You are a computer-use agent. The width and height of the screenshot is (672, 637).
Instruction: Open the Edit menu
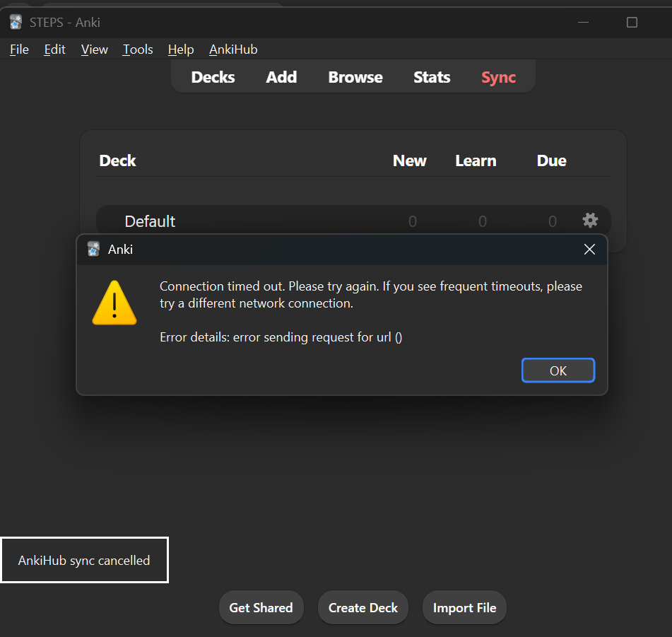click(54, 49)
